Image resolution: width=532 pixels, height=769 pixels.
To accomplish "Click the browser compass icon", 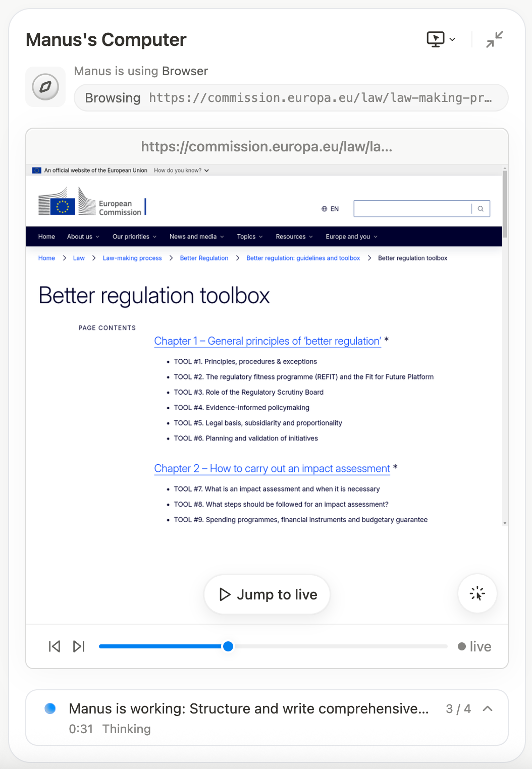I will pos(45,87).
